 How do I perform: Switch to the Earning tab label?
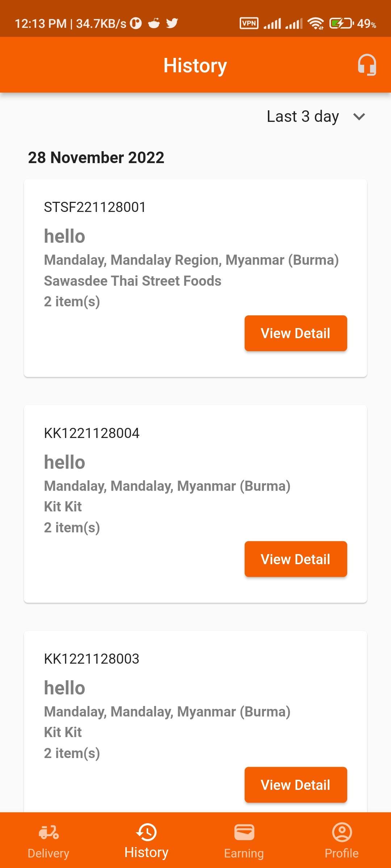[244, 853]
